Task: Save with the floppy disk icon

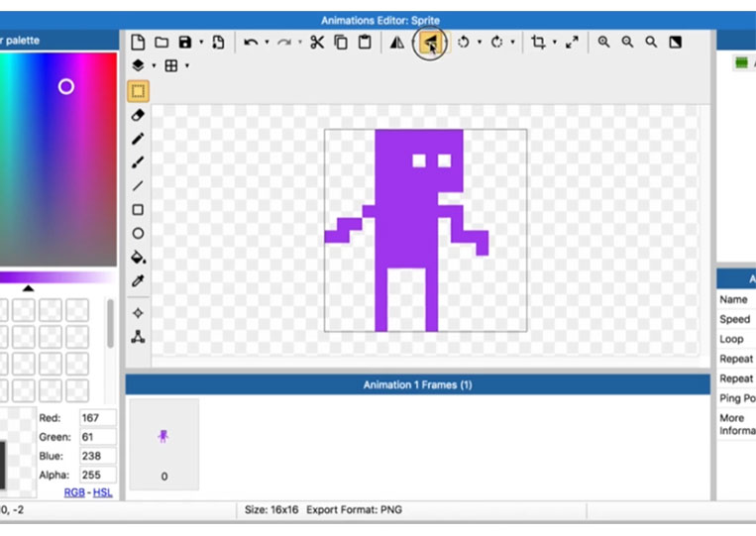Action: click(185, 42)
